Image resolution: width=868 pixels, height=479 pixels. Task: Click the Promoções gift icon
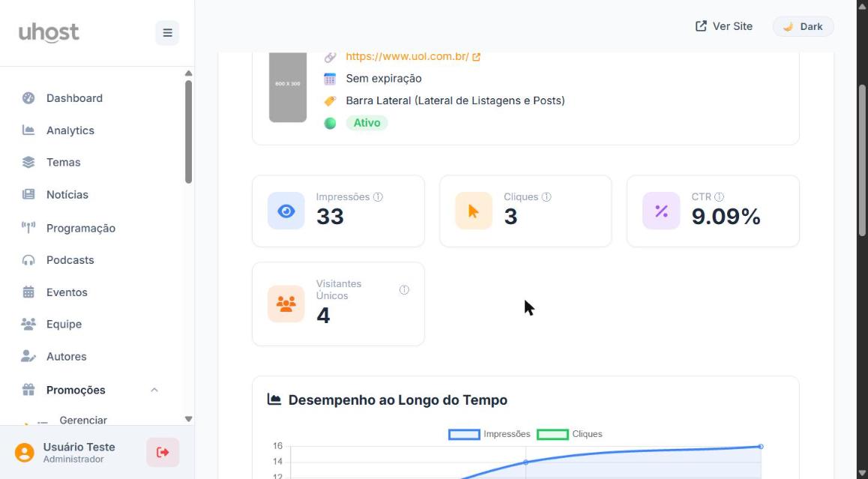[x=28, y=389]
